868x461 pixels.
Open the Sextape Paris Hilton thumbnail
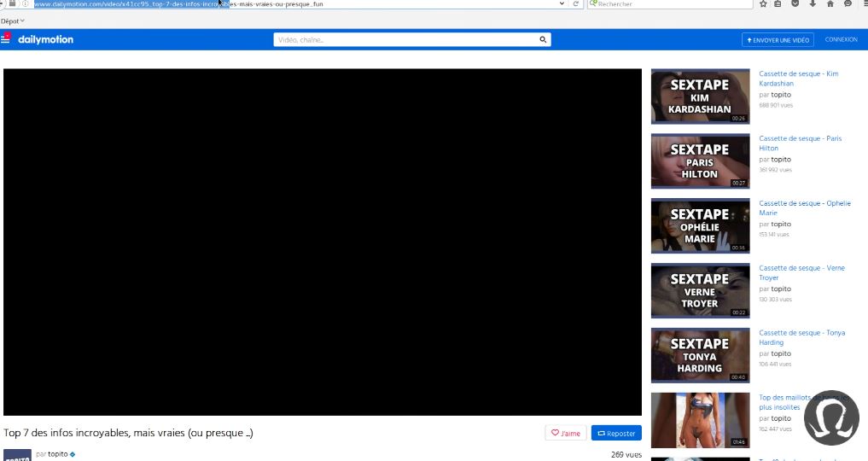click(700, 160)
